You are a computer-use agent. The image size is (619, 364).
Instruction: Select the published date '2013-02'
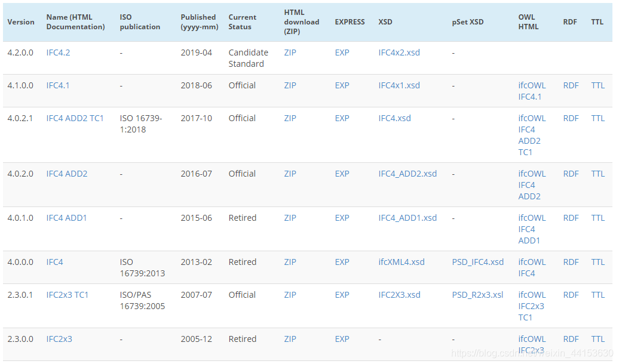(196, 262)
